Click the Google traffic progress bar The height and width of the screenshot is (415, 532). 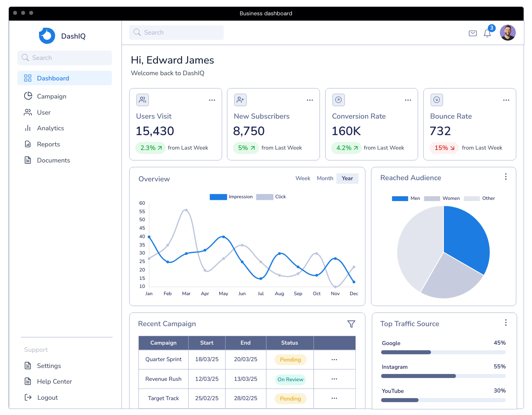(443, 352)
